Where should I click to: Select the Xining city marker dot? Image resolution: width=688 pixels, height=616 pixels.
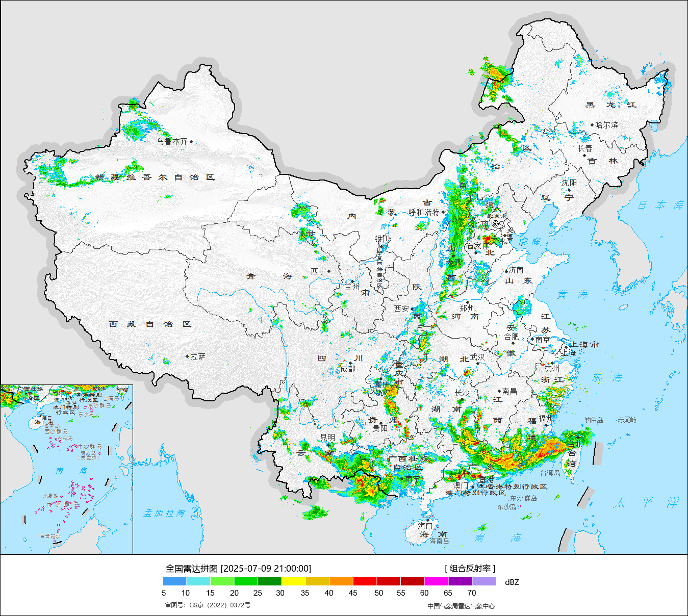(329, 272)
